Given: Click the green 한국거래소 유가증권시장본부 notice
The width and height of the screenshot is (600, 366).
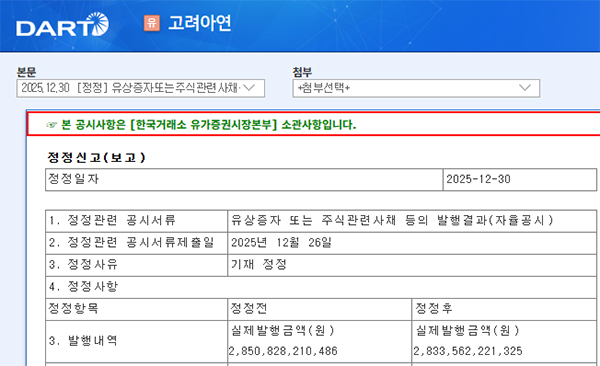Looking at the screenshot, I should pyautogui.click(x=209, y=125).
